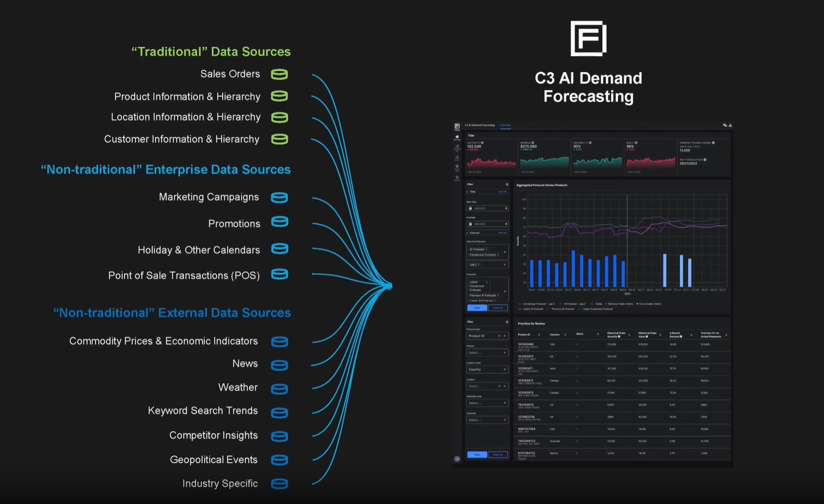
Task: Toggle Previous AI Forecast legend entry
Action: click(x=562, y=309)
